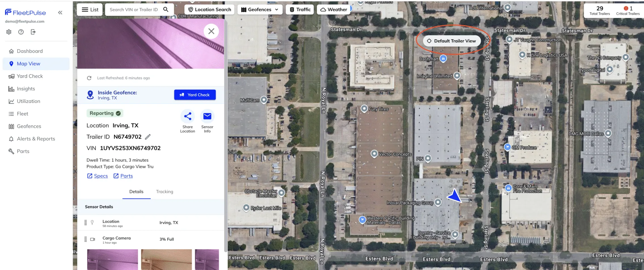The height and width of the screenshot is (270, 644).
Task: Open Yard Check in sidebar menu
Action: click(30, 76)
